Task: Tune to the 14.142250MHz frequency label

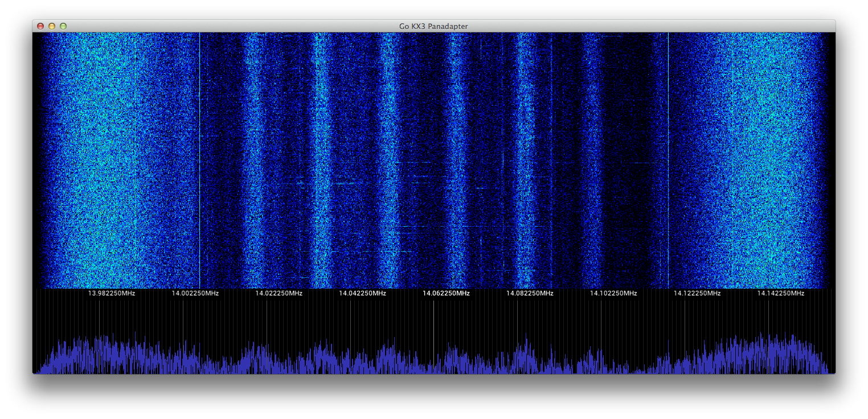Action: (780, 293)
